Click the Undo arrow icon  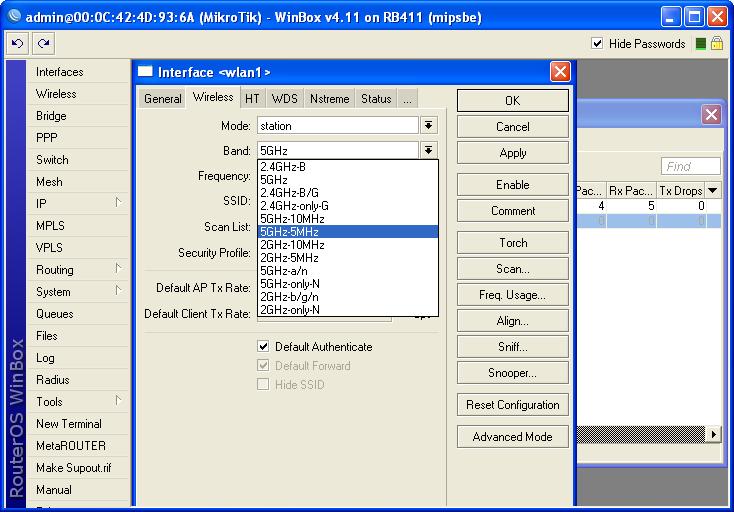point(17,44)
